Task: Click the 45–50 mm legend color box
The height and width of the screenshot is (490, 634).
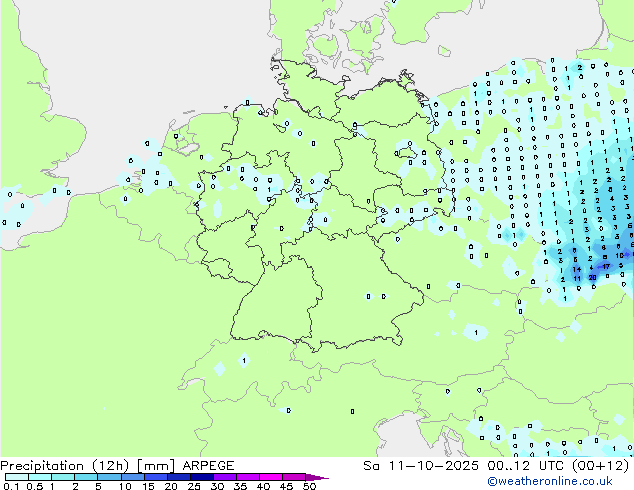Action: click(294, 477)
